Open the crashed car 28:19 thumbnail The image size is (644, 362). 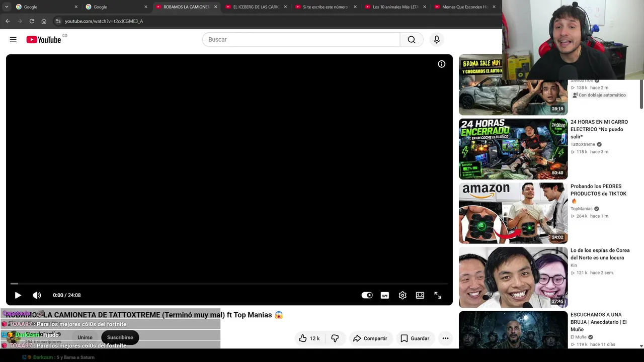click(513, 85)
